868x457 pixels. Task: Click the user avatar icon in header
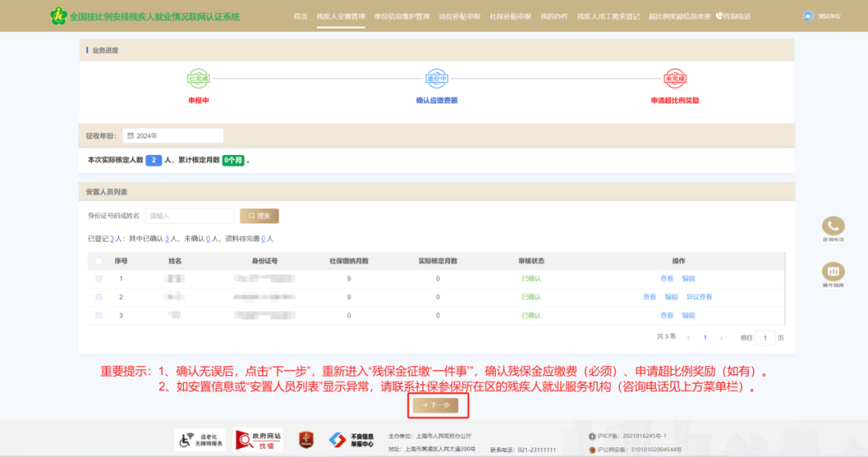click(809, 16)
